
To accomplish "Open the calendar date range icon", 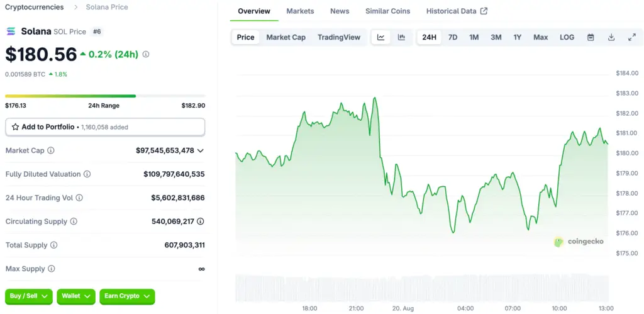I will click(x=591, y=37).
